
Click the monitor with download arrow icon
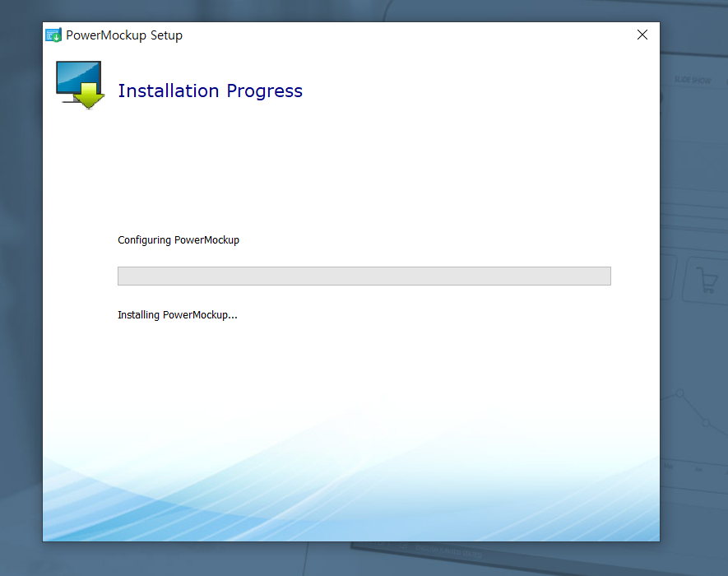coord(80,85)
